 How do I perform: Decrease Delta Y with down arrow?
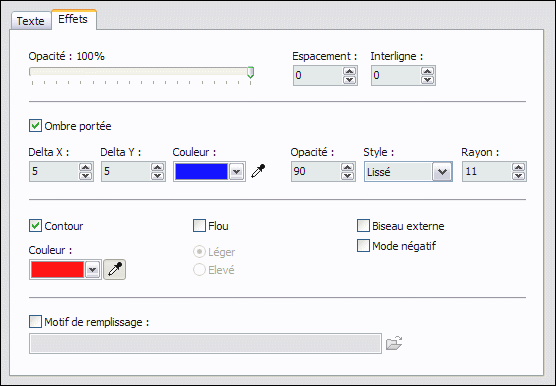pos(157,176)
